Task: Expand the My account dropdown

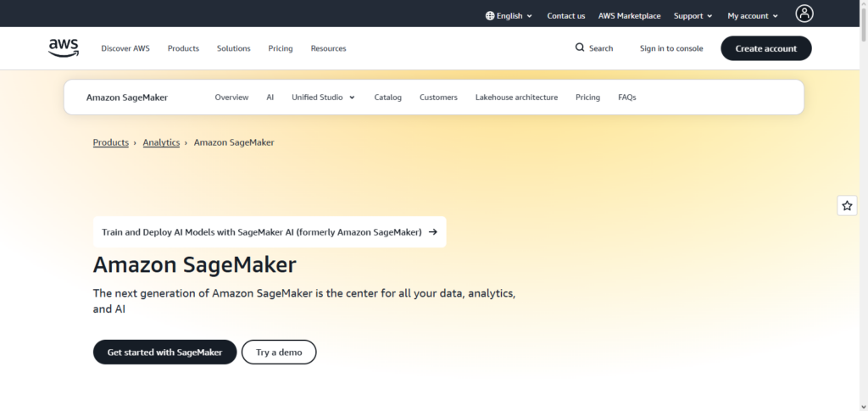Action: (x=753, y=16)
